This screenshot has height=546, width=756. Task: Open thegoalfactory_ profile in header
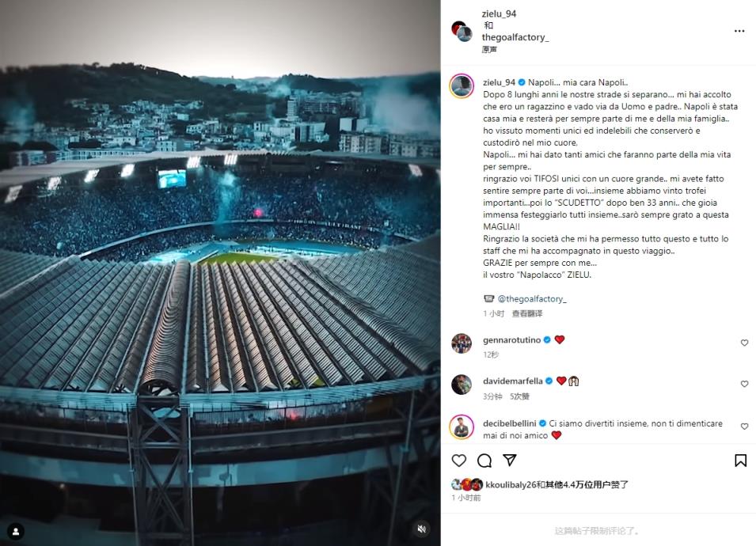click(x=515, y=37)
